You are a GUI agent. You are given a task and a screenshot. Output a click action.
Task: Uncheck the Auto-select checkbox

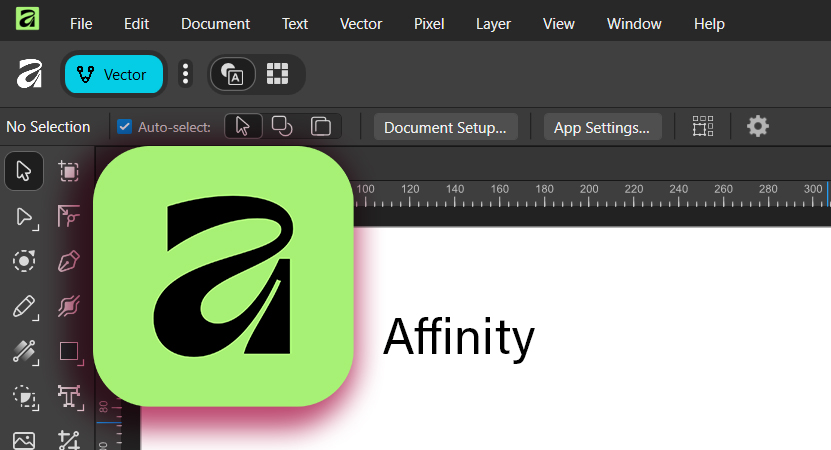(125, 126)
